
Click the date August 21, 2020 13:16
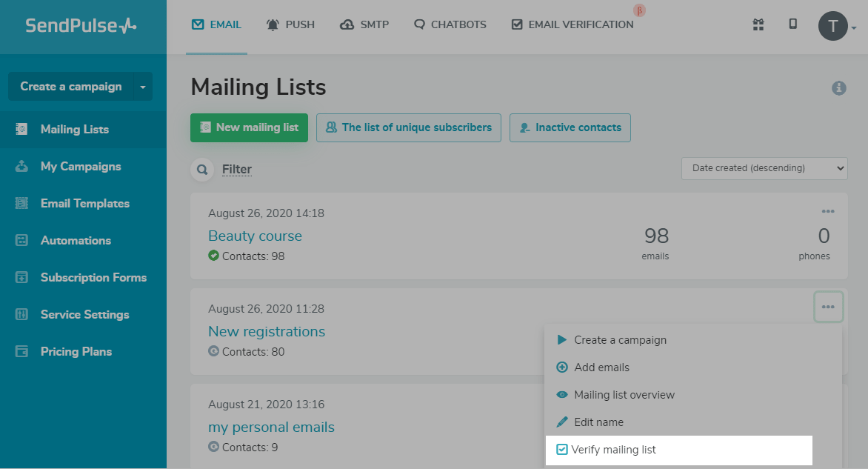267,405
